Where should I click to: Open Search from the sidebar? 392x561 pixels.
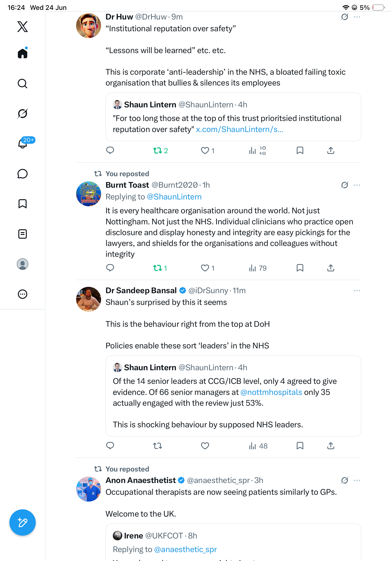23,84
